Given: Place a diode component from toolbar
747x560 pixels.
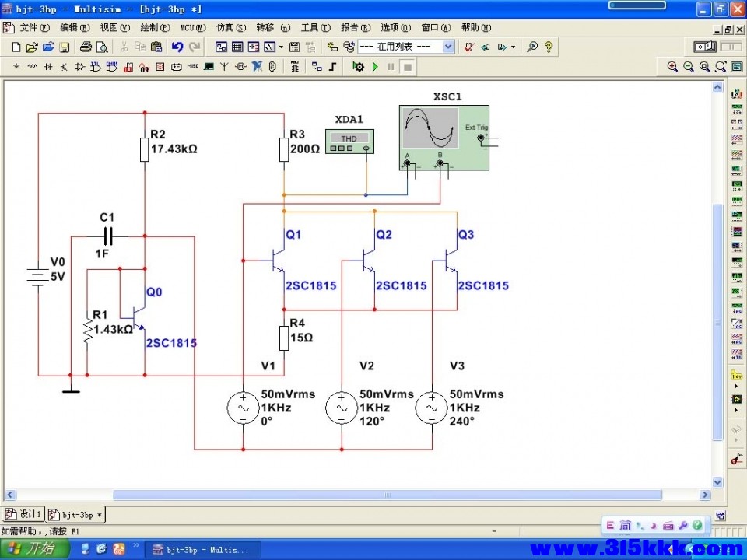Looking at the screenshot, I should (48, 67).
